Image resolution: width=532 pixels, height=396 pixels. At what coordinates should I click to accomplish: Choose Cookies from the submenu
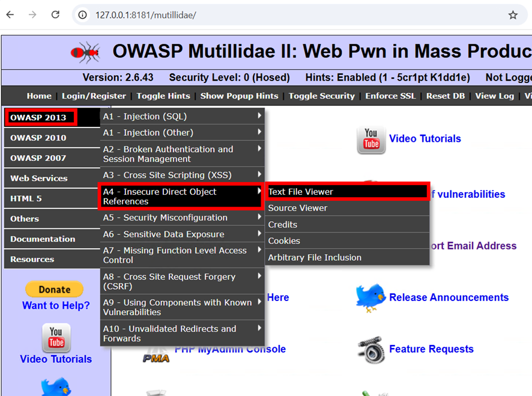click(x=347, y=241)
